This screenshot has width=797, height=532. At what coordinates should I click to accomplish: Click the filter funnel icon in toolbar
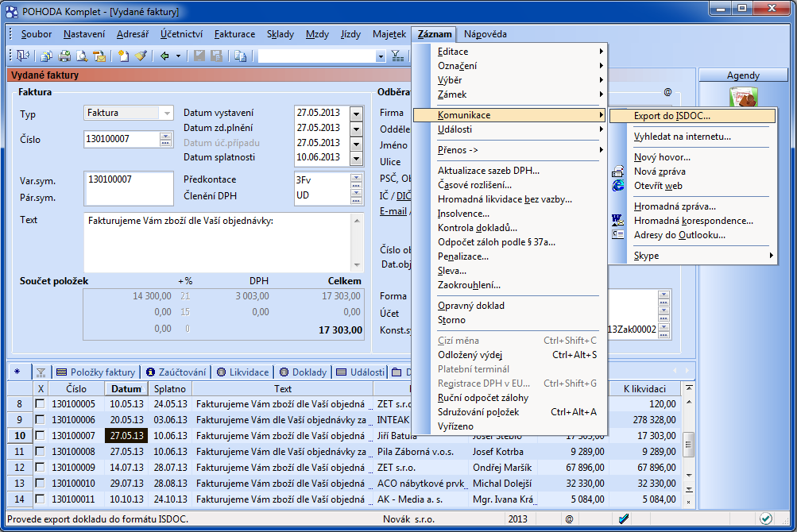(397, 56)
